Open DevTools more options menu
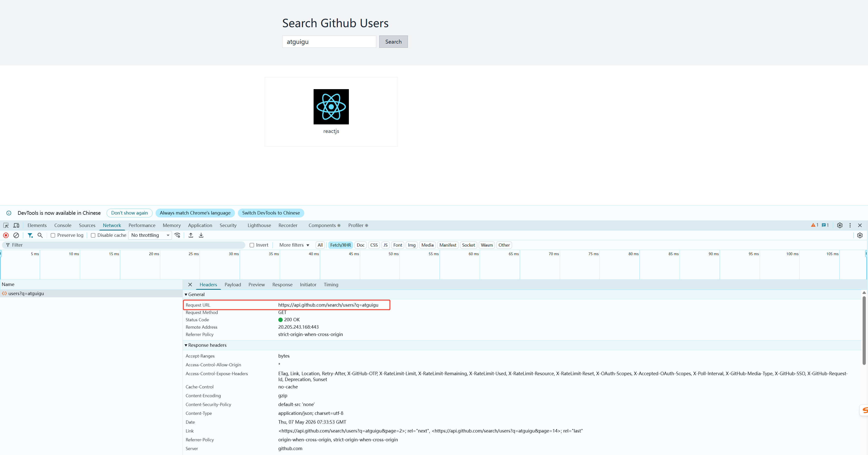Screen dimensions: 868x455 pyautogui.click(x=850, y=225)
